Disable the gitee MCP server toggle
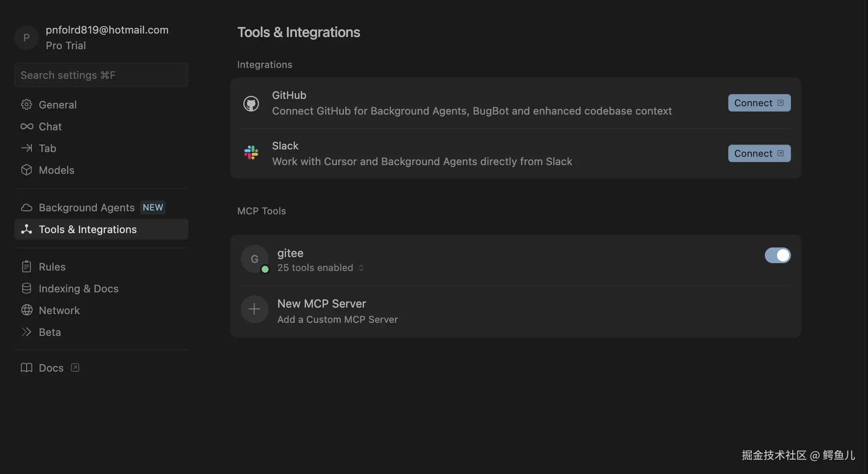 click(x=777, y=255)
